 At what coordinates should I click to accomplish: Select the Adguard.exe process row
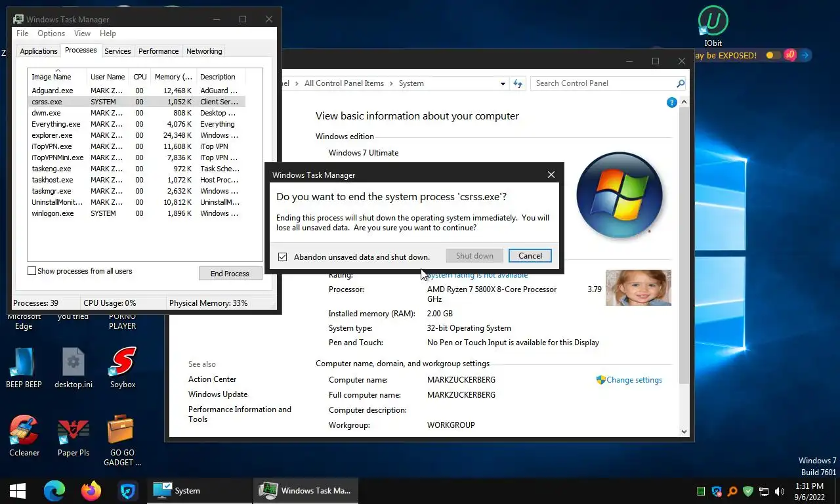(136, 91)
